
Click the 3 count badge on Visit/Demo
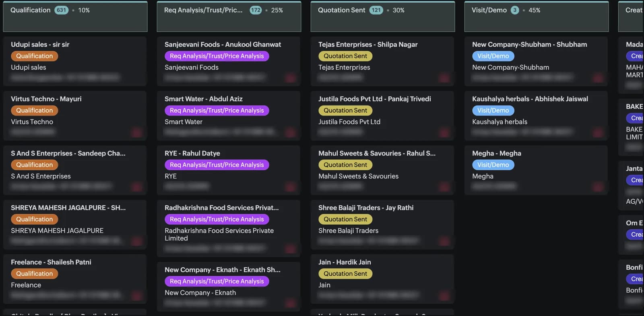pos(515,10)
